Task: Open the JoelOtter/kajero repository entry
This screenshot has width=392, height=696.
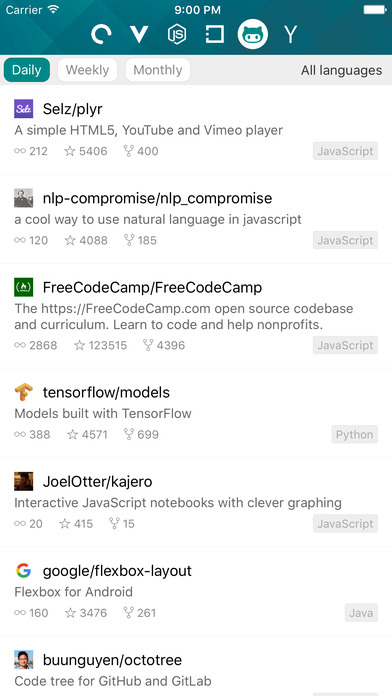Action: pyautogui.click(x=196, y=502)
